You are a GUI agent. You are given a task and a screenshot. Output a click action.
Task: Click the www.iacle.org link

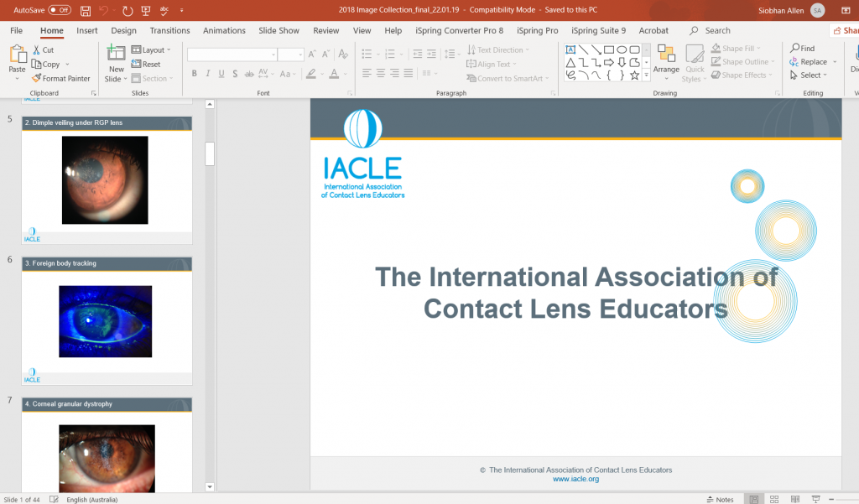coord(575,479)
